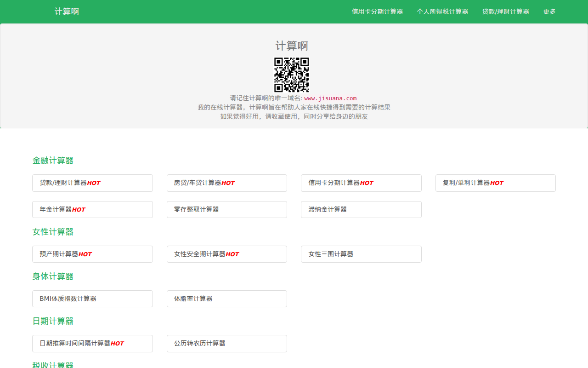
Task: Click the www.jisuana.com domain text
Action: pos(330,98)
